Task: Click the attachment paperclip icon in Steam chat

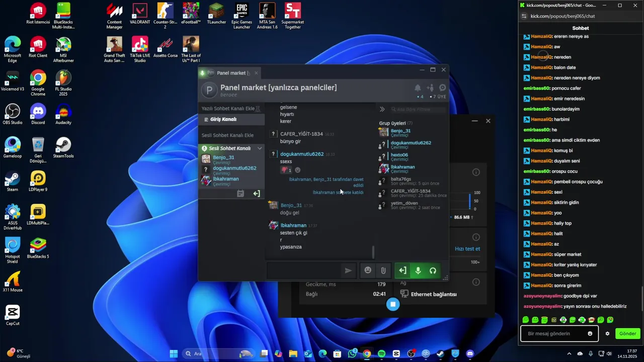Action: click(x=383, y=270)
